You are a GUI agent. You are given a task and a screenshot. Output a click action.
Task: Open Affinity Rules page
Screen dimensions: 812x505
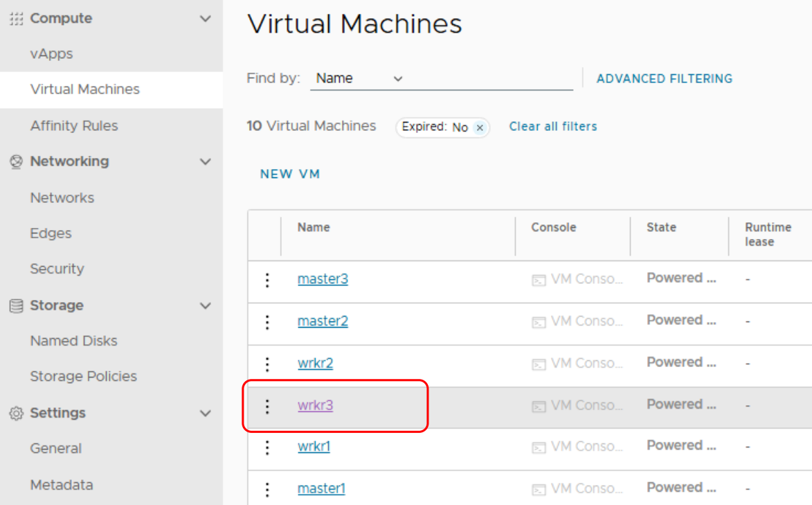(74, 126)
